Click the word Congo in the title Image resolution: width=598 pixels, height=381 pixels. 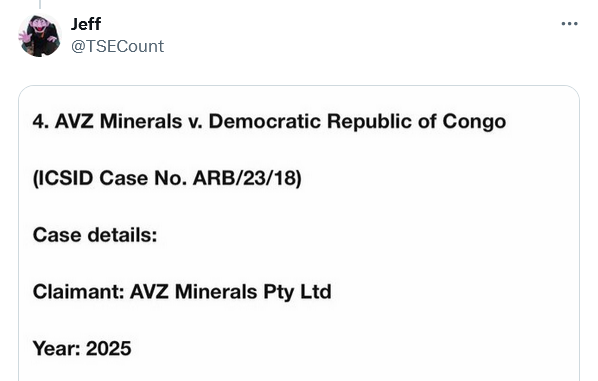[474, 122]
